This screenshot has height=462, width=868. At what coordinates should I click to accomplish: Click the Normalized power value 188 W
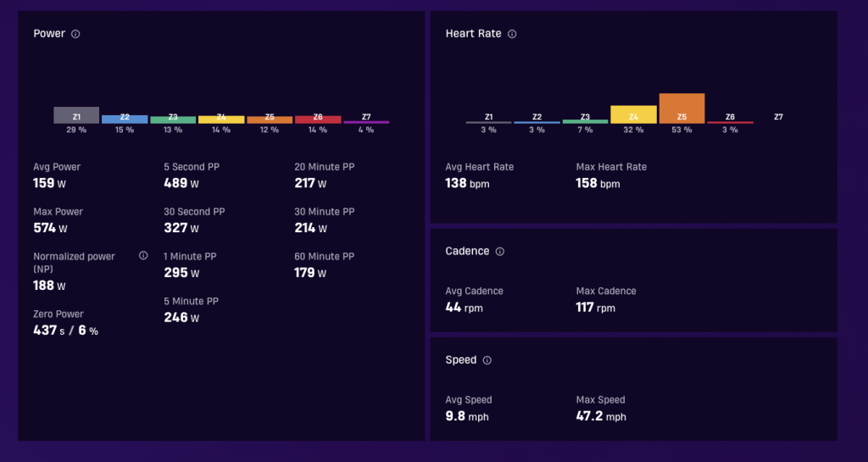pyautogui.click(x=49, y=286)
